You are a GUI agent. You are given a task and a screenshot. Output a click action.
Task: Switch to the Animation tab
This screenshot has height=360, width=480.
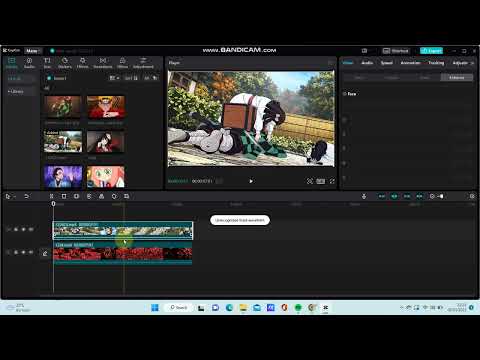pos(410,63)
